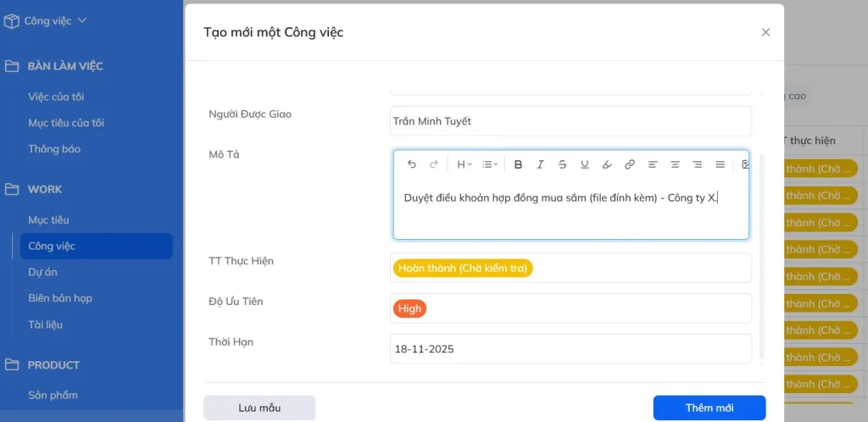Close the create task dialog
Screen dimensions: 868x422
tap(765, 32)
